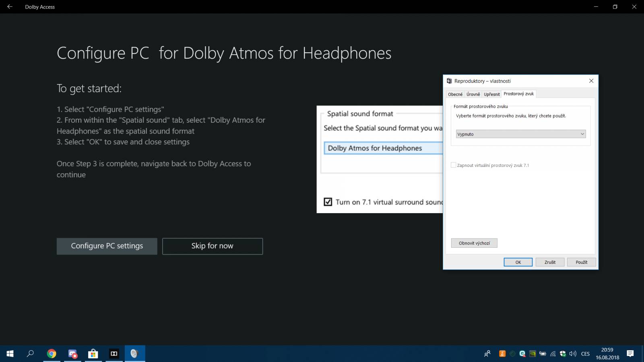
Task: Click "Vyberte formát prostorového zvuku" description text
Action: [x=511, y=116]
